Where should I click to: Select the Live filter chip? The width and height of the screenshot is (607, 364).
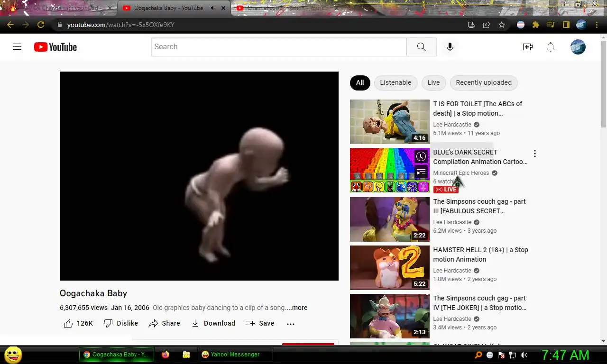point(433,82)
